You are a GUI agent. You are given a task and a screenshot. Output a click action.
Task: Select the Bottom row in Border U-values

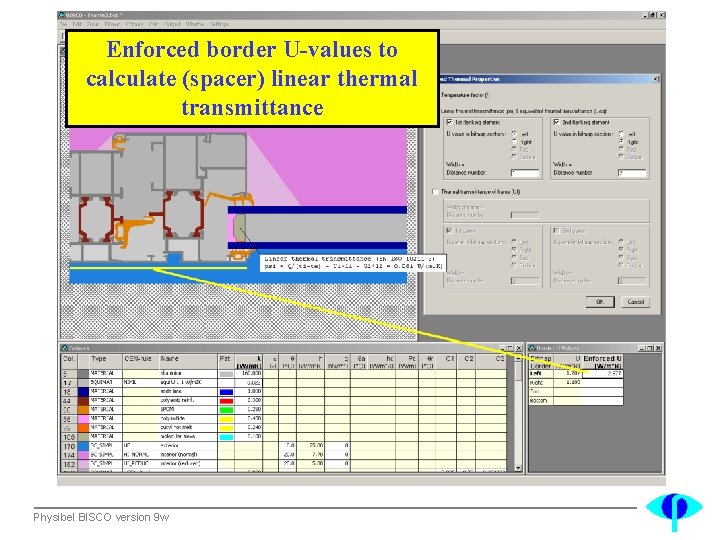tap(541, 401)
